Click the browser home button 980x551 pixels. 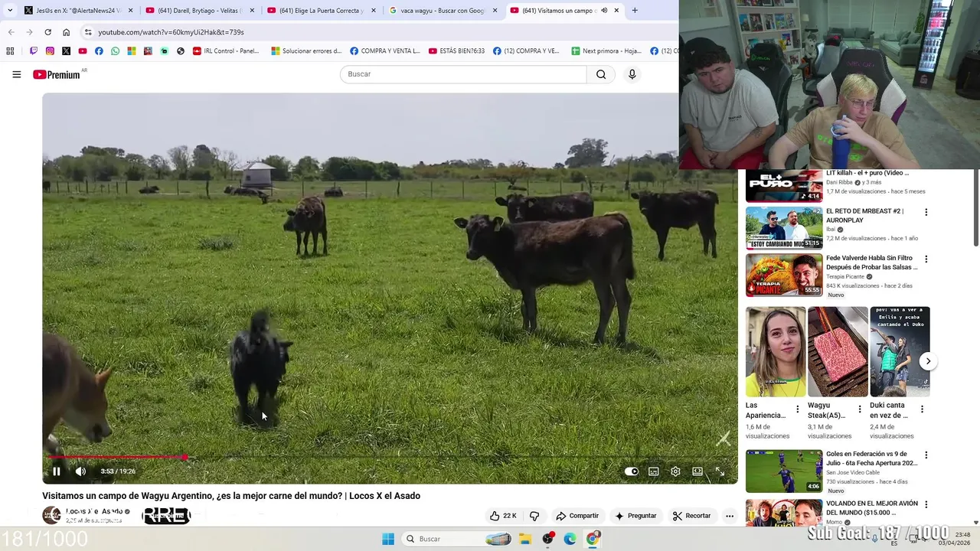click(x=66, y=32)
